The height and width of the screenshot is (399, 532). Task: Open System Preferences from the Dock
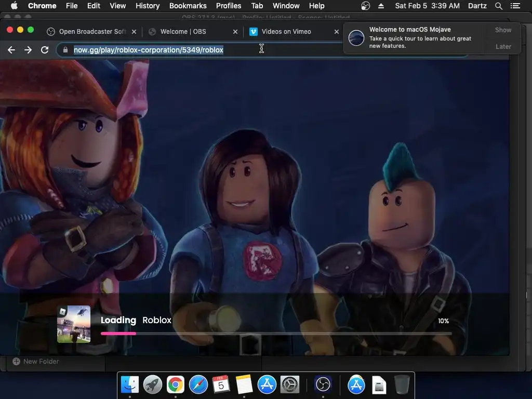click(x=289, y=385)
